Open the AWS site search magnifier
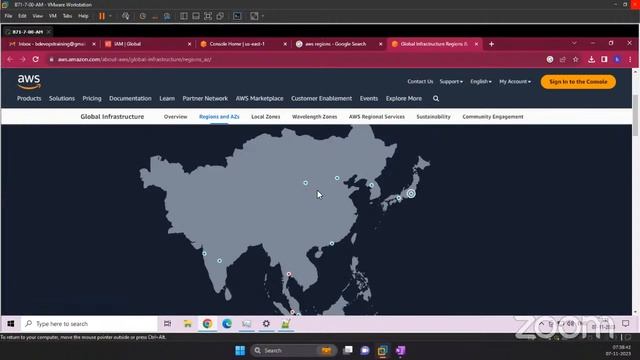This screenshot has width=640, height=360. point(436,98)
